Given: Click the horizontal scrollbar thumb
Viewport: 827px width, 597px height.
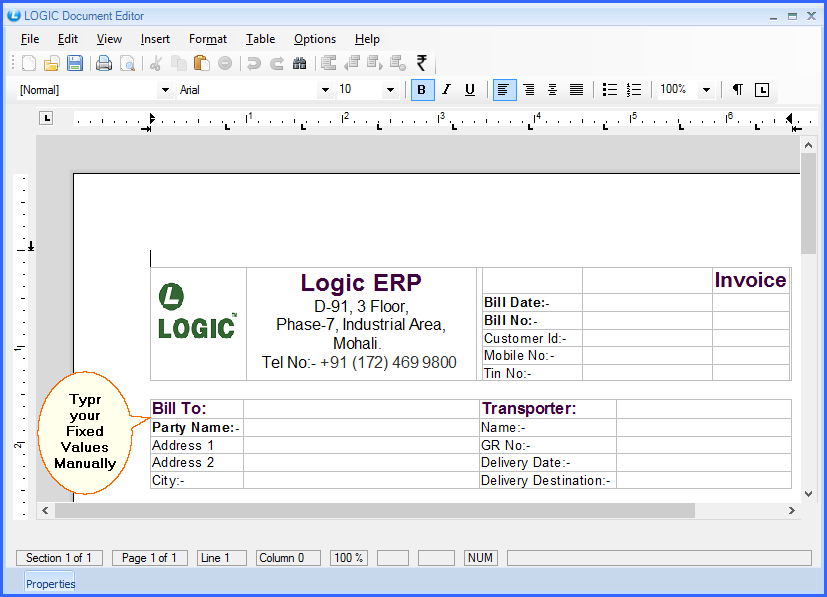Looking at the screenshot, I should click(375, 511).
